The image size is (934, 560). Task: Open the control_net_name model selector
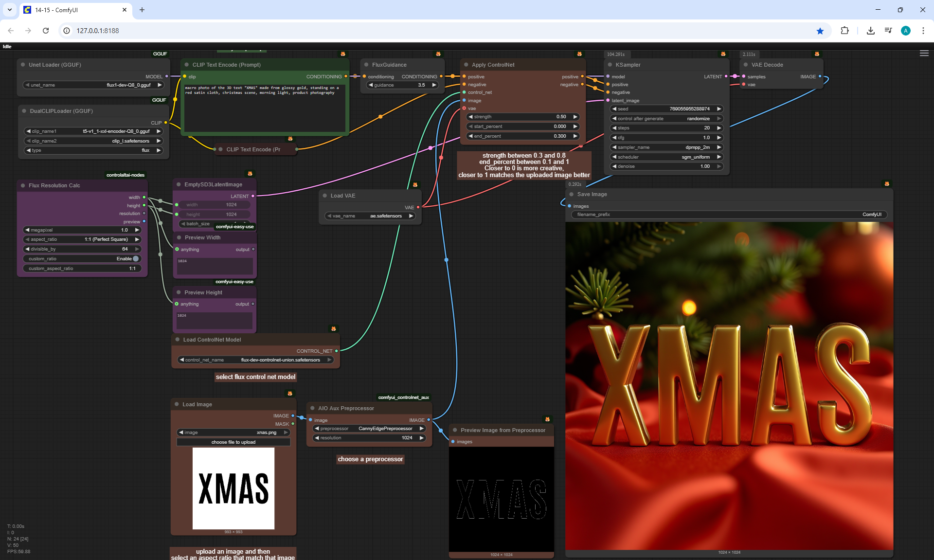(x=255, y=360)
